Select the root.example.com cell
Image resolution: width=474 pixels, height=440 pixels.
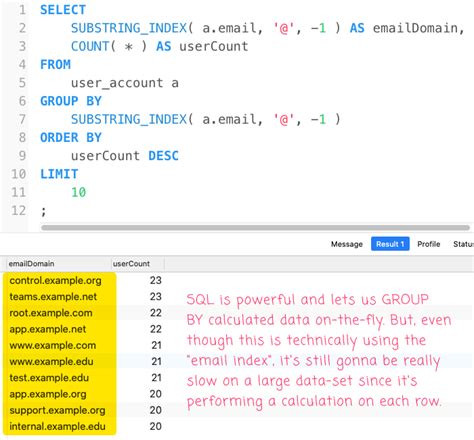(51, 313)
